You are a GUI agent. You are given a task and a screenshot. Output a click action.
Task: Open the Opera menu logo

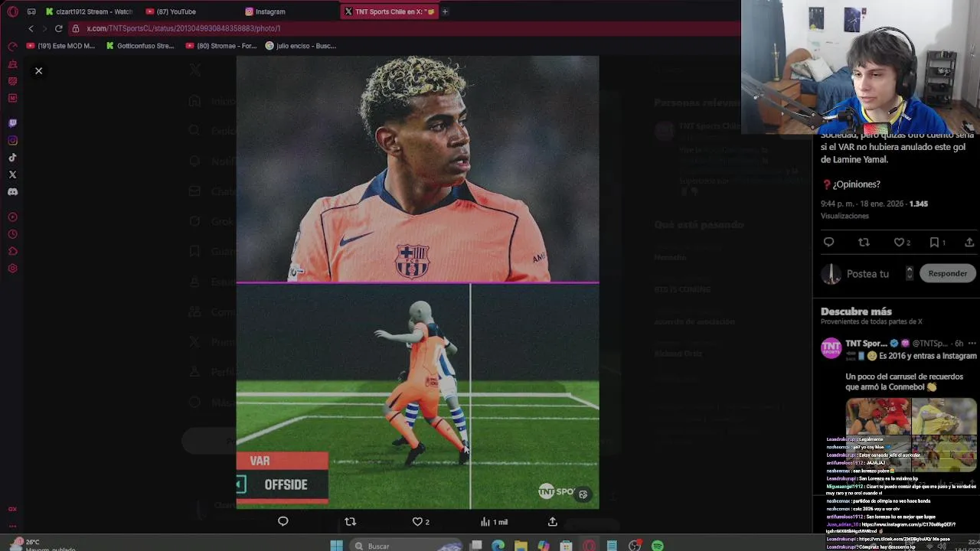(x=12, y=11)
